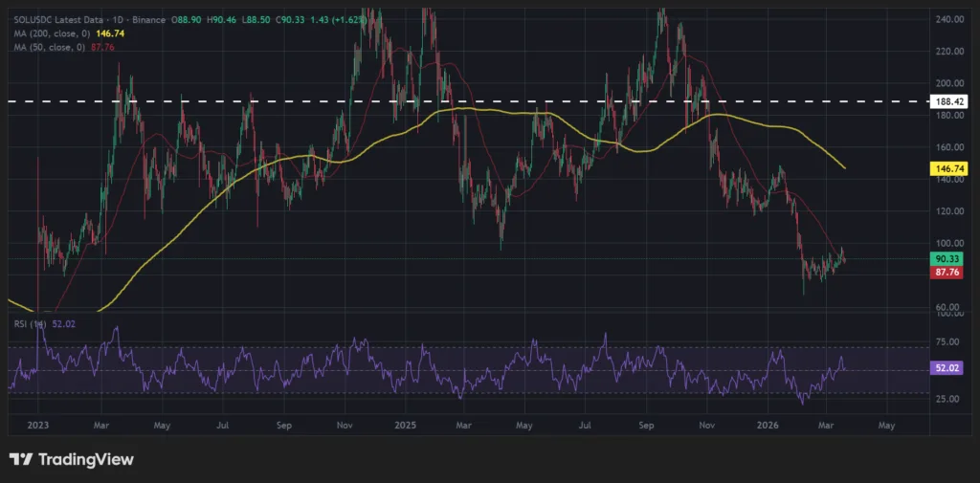980x483 pixels.
Task: Click the Mar label right after 2023
Action: coord(100,426)
